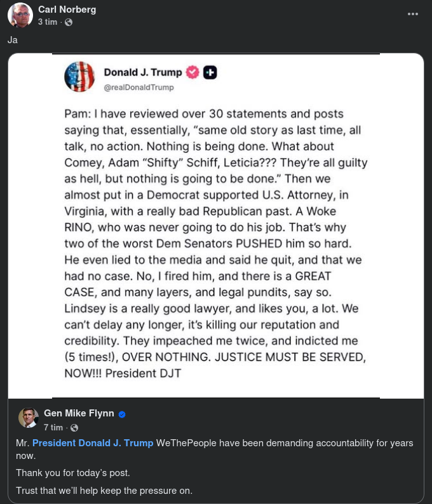This screenshot has height=504, width=432.
Task: Click the "Donald J. Trump" name in the image
Action: [x=143, y=72]
